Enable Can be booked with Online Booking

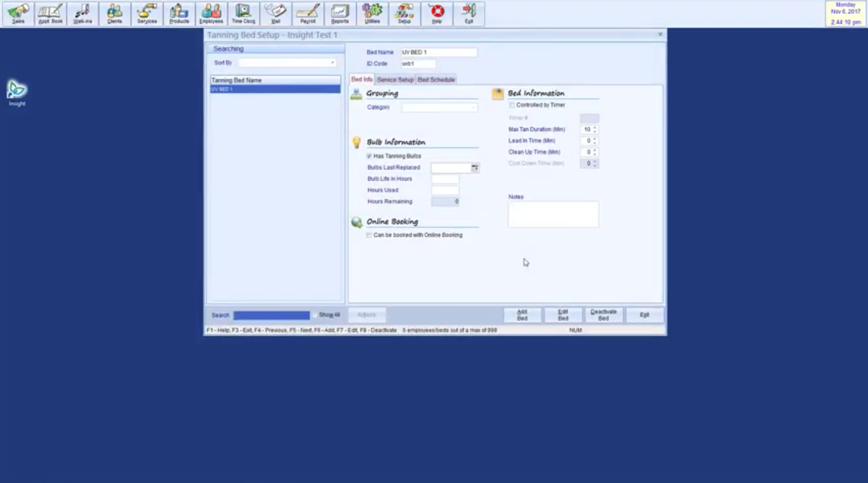369,235
